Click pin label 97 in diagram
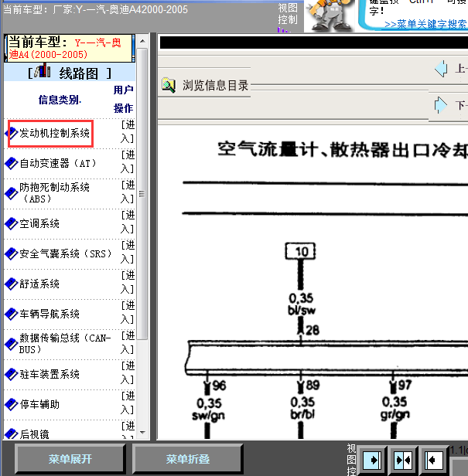 pyautogui.click(x=405, y=386)
